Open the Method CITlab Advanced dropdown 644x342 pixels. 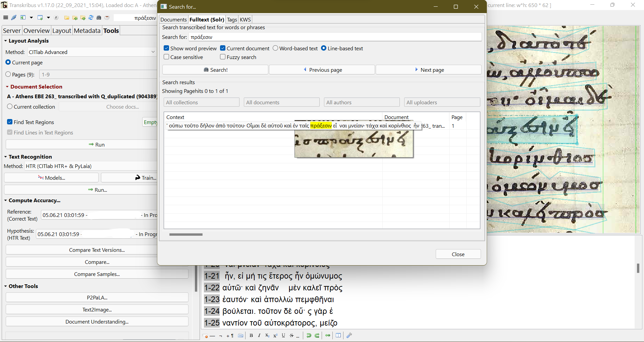tap(92, 52)
